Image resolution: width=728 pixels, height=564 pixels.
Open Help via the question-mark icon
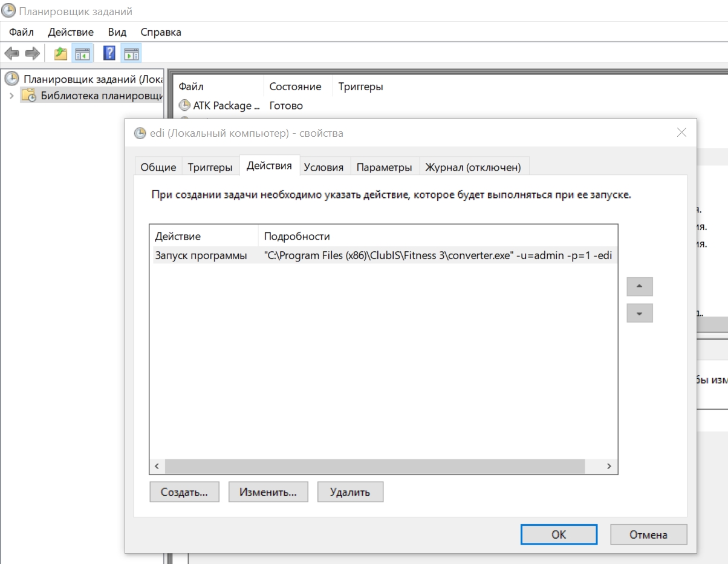tap(109, 53)
